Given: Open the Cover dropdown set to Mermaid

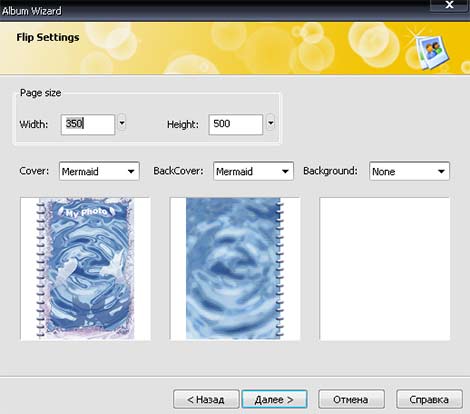Looking at the screenshot, I should pyautogui.click(x=99, y=171).
